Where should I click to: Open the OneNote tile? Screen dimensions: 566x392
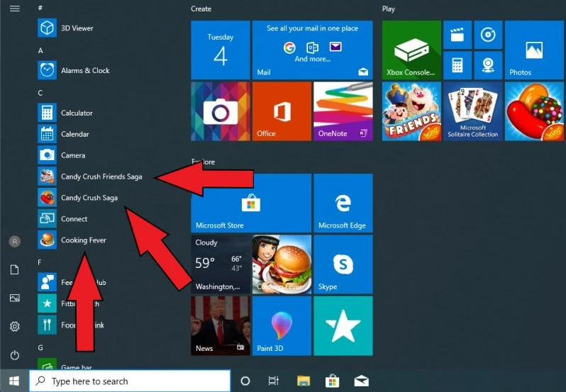tap(343, 111)
